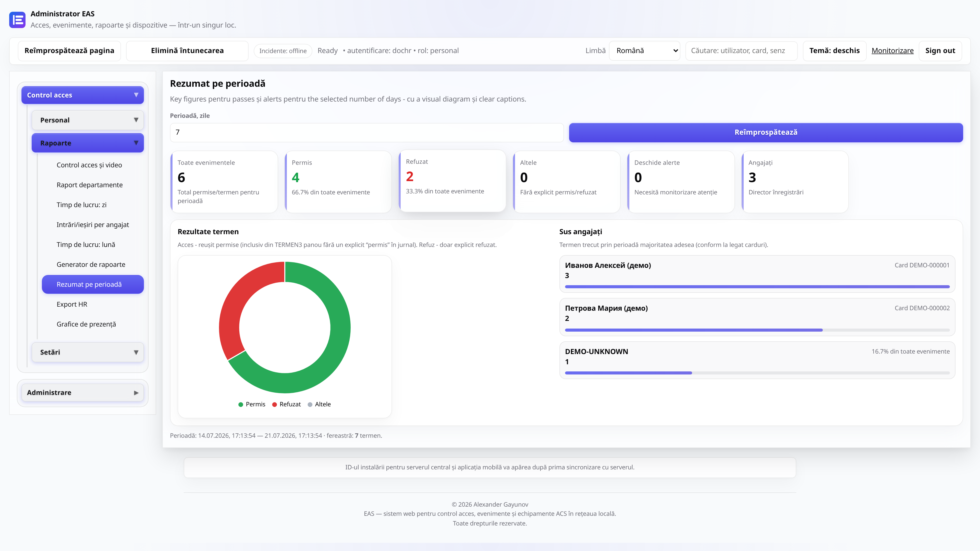980x551 pixels.
Task: Click the blue Reîmprospătează button
Action: [766, 132]
